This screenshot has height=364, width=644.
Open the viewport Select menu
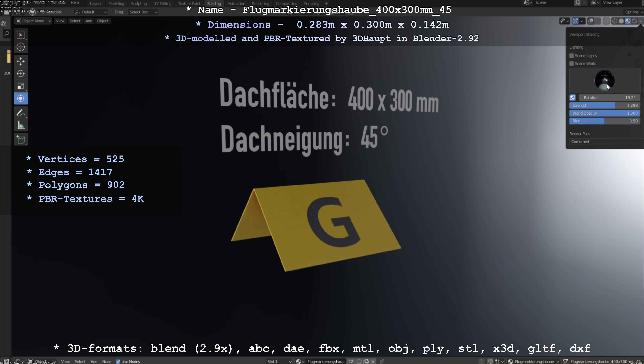[x=75, y=21]
